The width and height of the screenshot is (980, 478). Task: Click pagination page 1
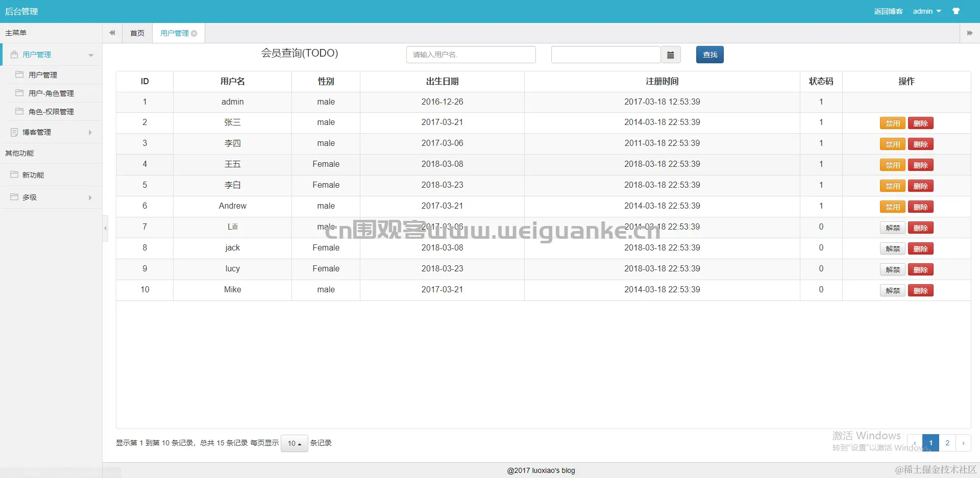pos(931,443)
